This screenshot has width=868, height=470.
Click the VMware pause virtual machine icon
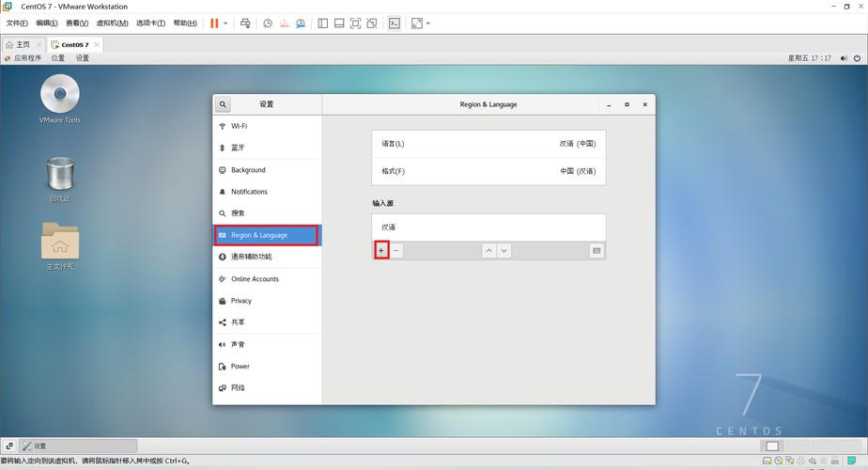pyautogui.click(x=214, y=23)
